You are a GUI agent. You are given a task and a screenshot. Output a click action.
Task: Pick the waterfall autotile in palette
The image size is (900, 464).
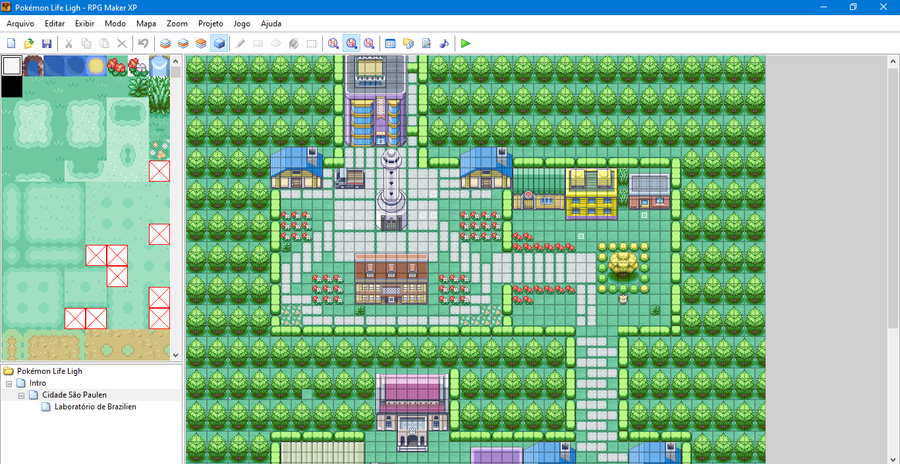coord(159,66)
